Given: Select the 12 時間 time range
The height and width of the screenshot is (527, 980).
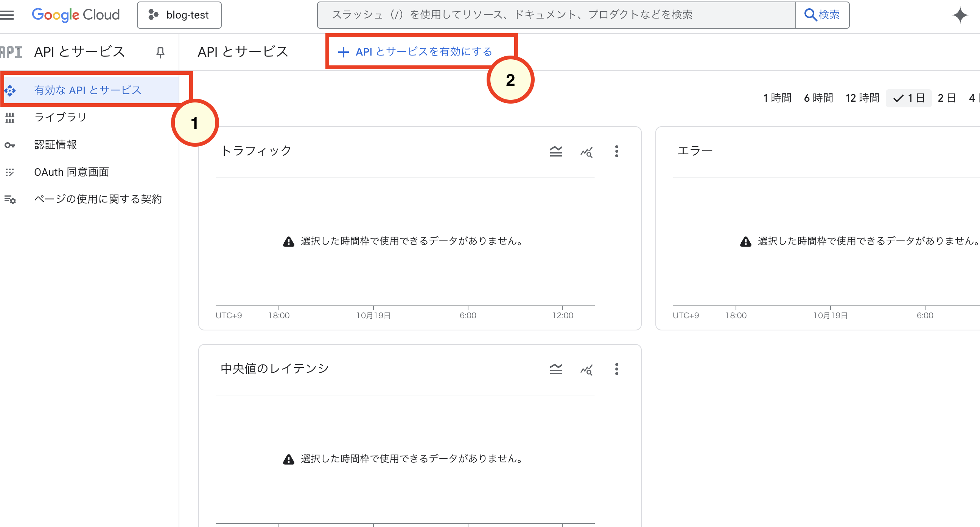Looking at the screenshot, I should tap(862, 98).
